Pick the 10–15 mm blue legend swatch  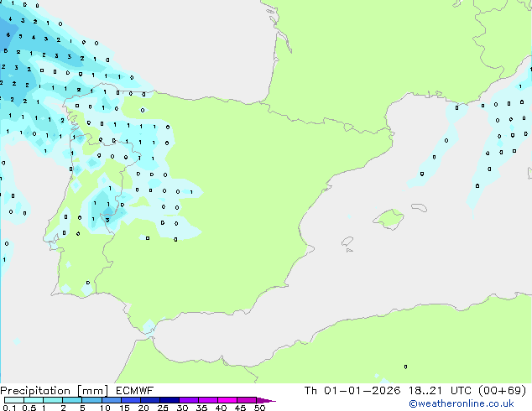(111, 400)
